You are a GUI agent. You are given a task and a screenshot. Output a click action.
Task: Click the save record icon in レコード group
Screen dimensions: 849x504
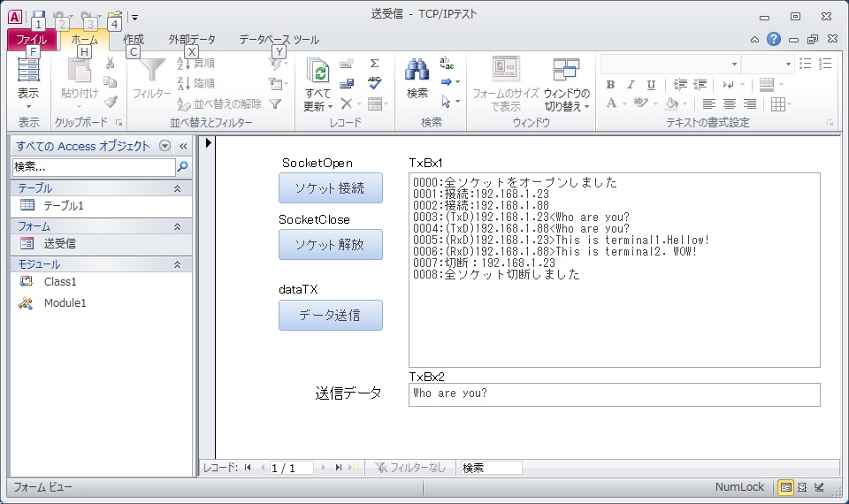coord(347,84)
